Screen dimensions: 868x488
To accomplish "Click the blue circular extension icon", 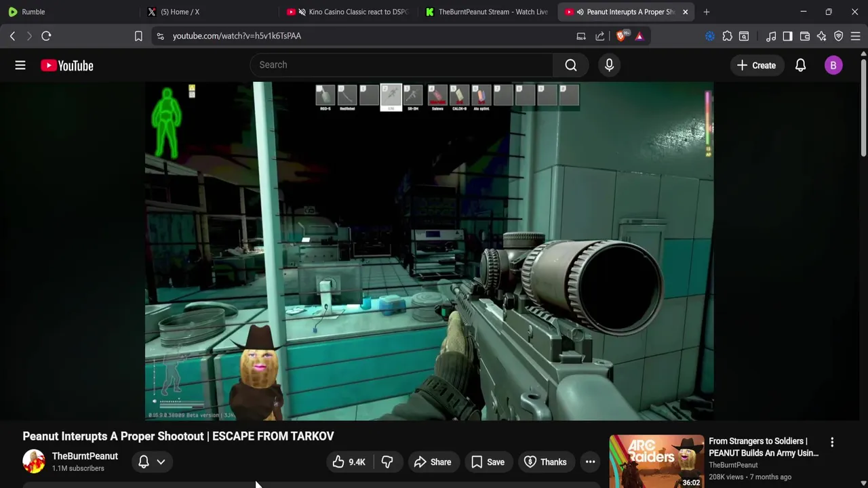I will pos(710,36).
